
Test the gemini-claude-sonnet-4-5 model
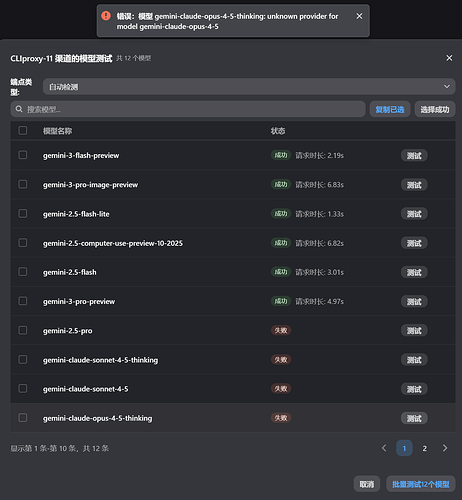coord(414,389)
